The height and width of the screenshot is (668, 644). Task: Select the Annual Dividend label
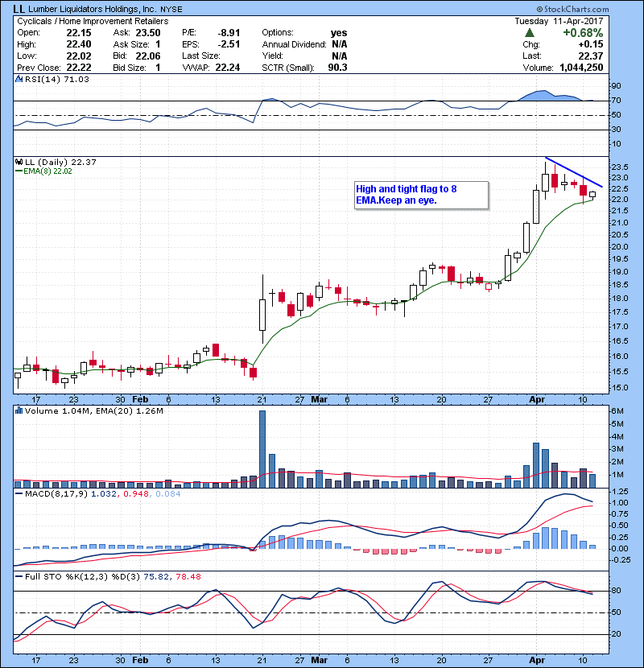tap(294, 44)
